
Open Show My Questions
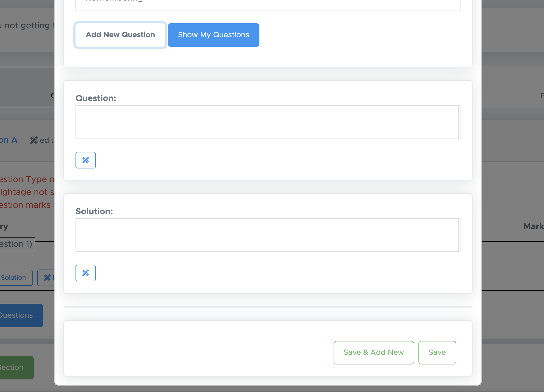(x=213, y=35)
